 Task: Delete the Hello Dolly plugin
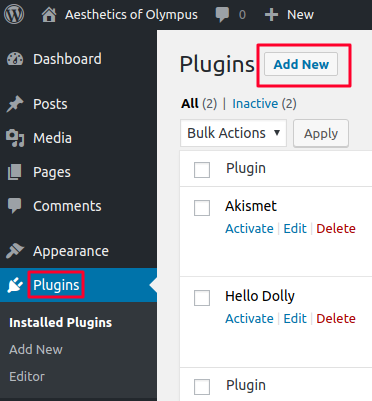[336, 319]
